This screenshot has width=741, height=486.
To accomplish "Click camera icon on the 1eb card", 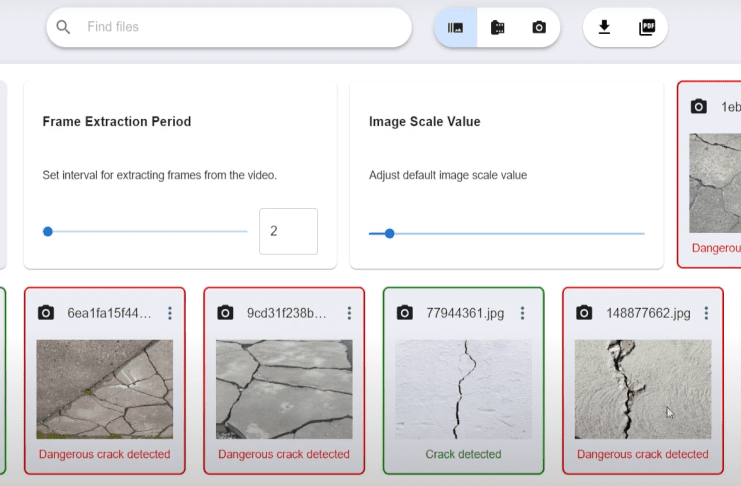I will point(699,107).
